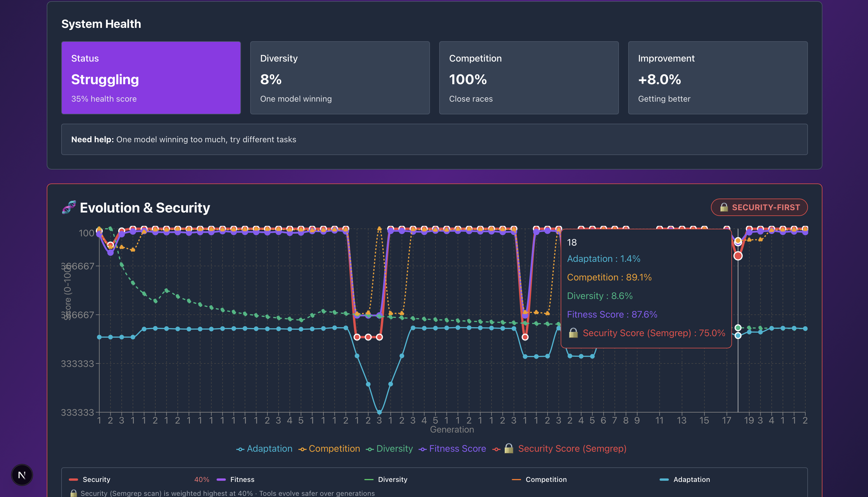The width and height of the screenshot is (868, 497).
Task: Click the purple Fitness weight color swatch
Action: point(221,480)
